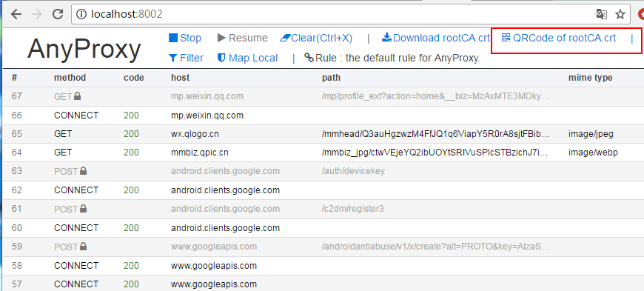This screenshot has width=644, height=291.
Task: Click the '#' column header
Action: (14, 78)
